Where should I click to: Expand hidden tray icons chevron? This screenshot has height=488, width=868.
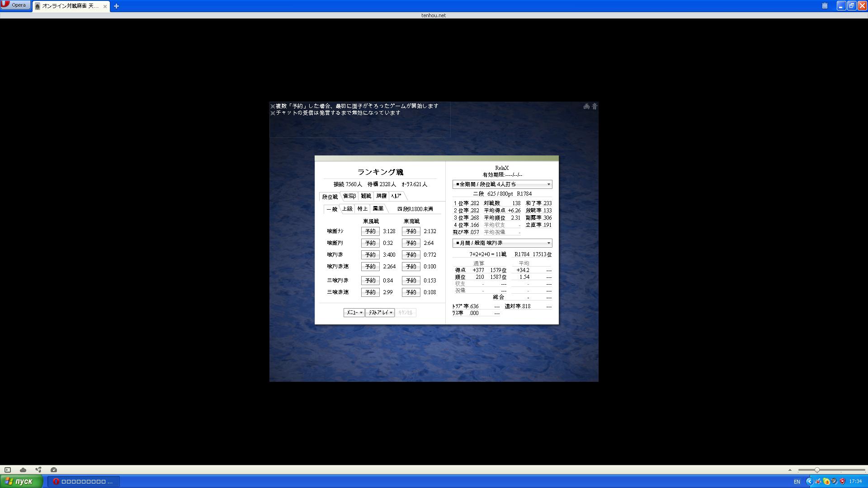coord(810,482)
